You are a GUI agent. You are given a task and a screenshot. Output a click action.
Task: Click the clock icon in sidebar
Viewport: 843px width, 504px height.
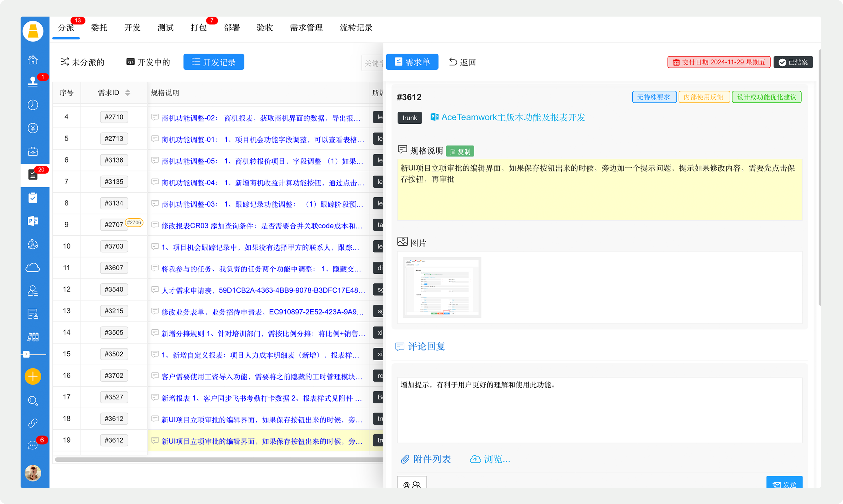pos(33,105)
